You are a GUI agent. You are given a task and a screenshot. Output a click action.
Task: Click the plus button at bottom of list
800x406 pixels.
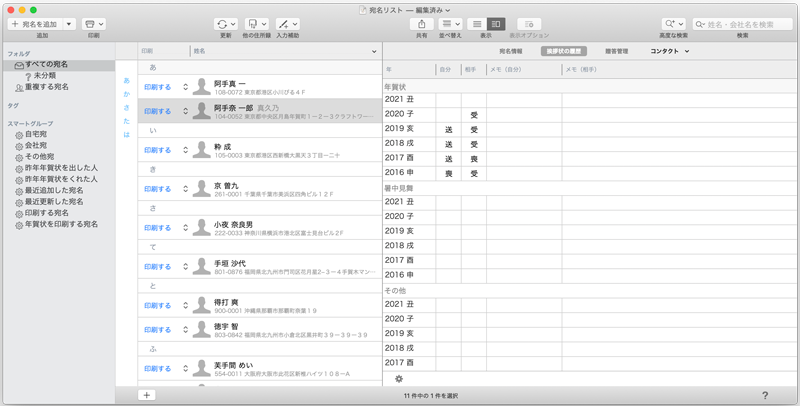pos(146,395)
